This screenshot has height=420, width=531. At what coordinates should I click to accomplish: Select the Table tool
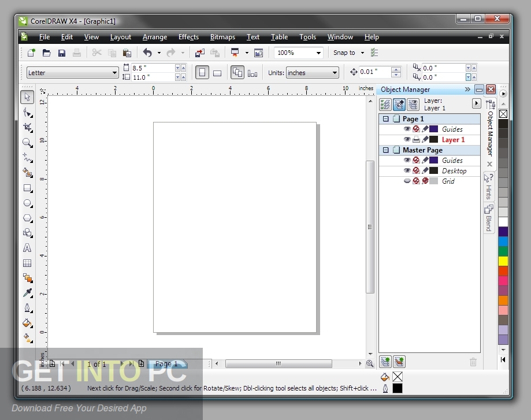(27, 263)
